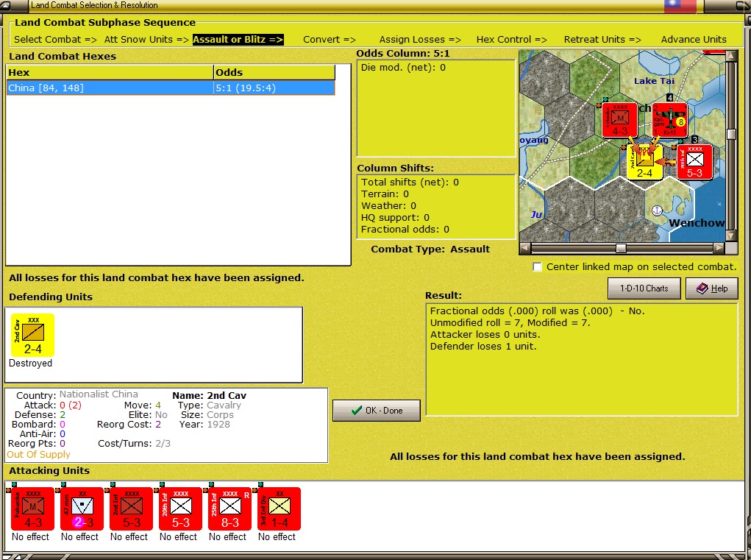Click the map's scroll right arrow
This screenshot has height=560, width=751.
[x=719, y=248]
